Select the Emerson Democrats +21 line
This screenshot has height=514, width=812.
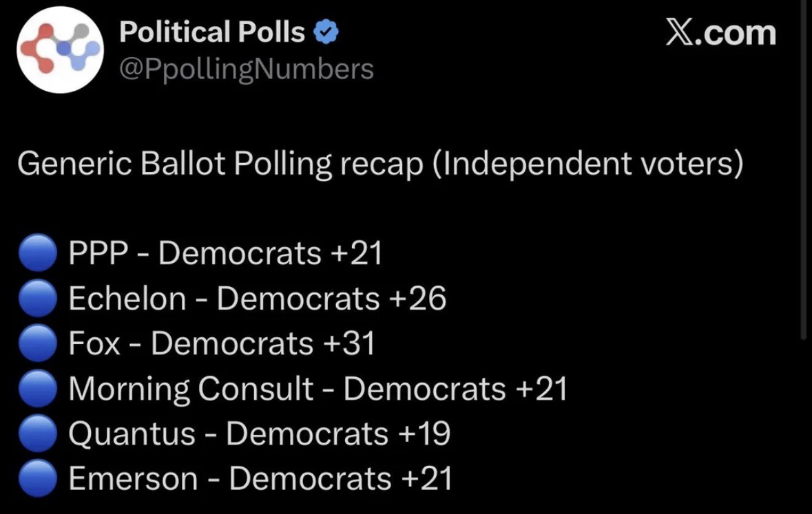260,479
